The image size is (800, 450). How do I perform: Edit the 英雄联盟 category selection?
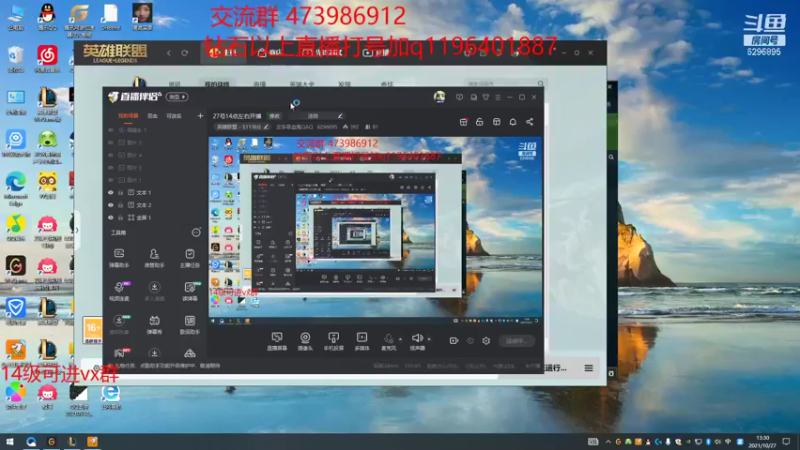tap(240, 127)
